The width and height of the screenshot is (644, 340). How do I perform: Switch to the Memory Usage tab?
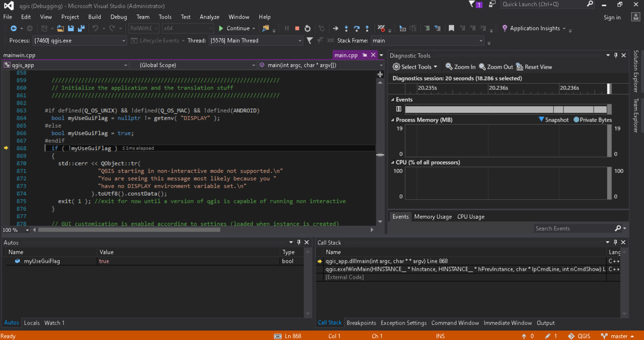pos(433,217)
